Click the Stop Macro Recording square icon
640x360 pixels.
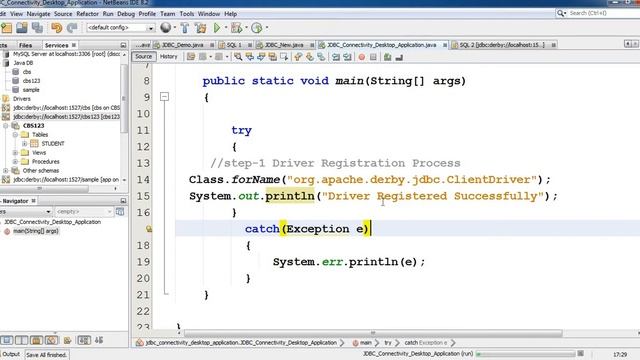(373, 57)
